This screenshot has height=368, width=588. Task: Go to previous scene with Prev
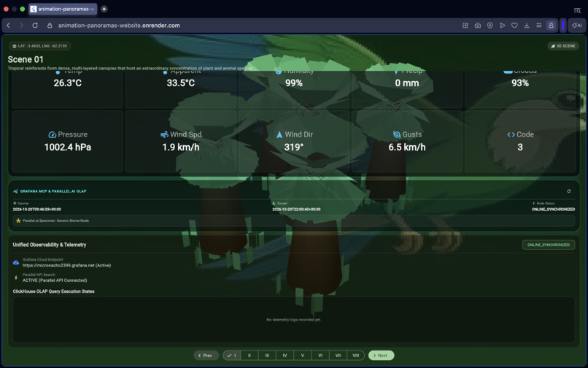point(206,356)
